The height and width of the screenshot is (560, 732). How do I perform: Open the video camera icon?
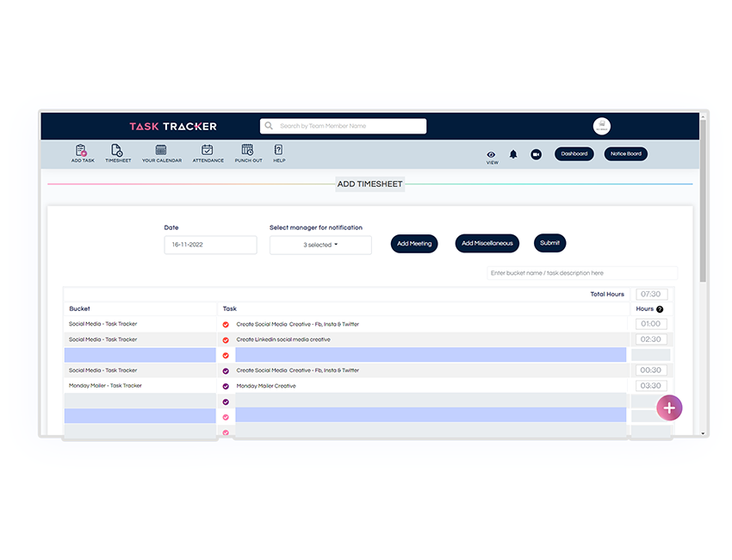(x=536, y=154)
